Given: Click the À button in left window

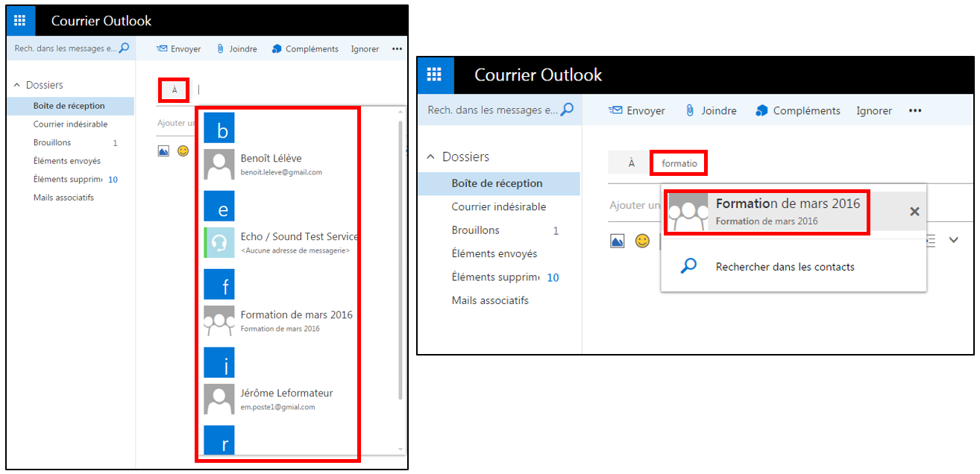Looking at the screenshot, I should coord(174,89).
